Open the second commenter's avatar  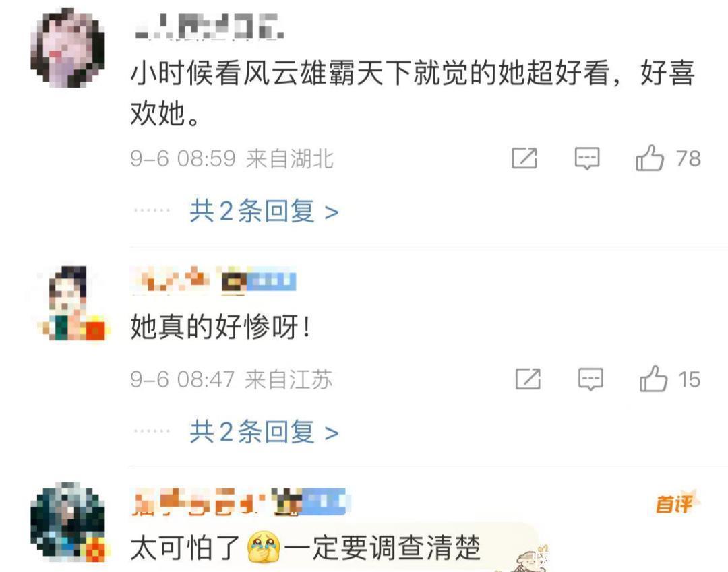(73, 303)
